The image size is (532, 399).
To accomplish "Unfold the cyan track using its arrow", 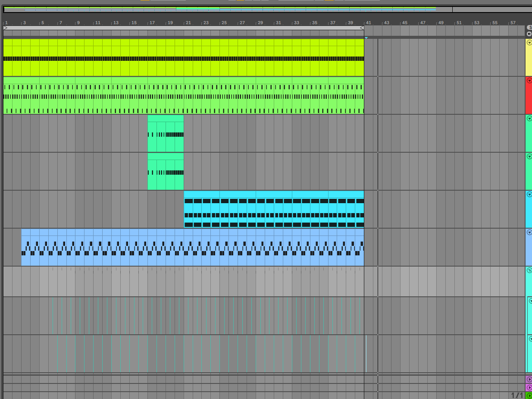I will click(x=529, y=194).
